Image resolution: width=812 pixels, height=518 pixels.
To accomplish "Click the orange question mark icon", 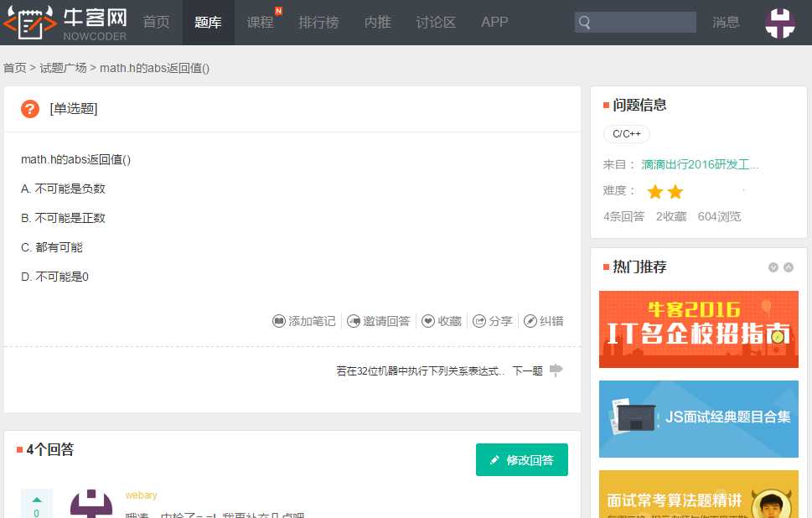I will point(30,109).
